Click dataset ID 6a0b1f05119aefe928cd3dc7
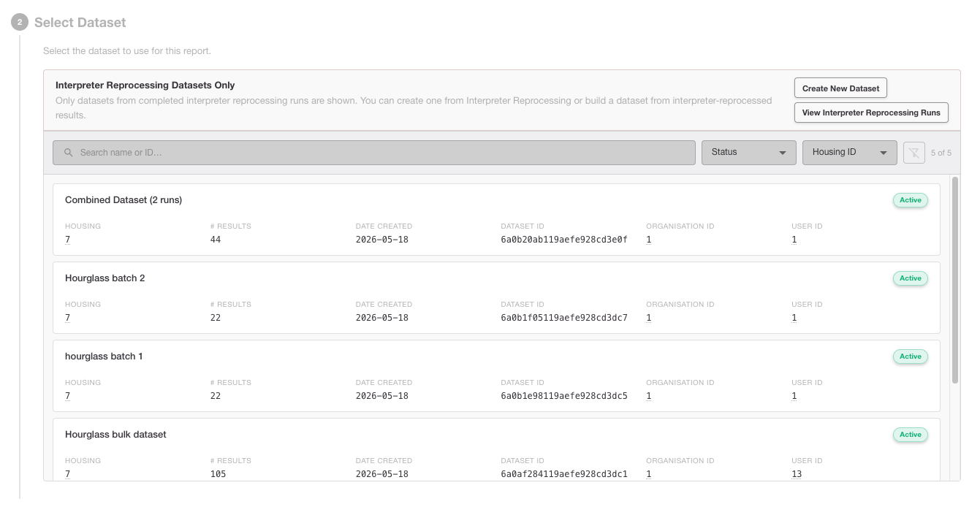The image size is (980, 507). point(564,318)
